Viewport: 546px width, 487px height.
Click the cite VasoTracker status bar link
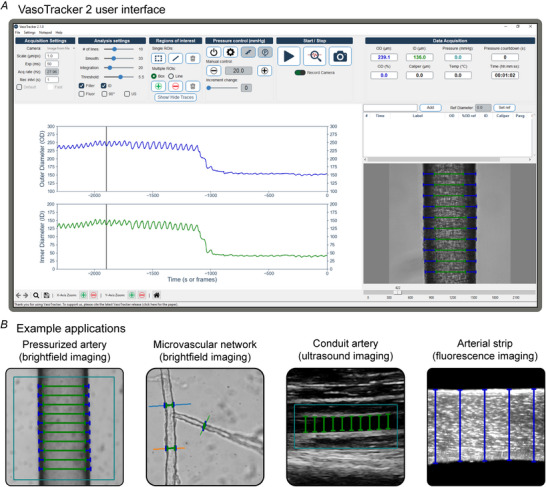(x=96, y=305)
